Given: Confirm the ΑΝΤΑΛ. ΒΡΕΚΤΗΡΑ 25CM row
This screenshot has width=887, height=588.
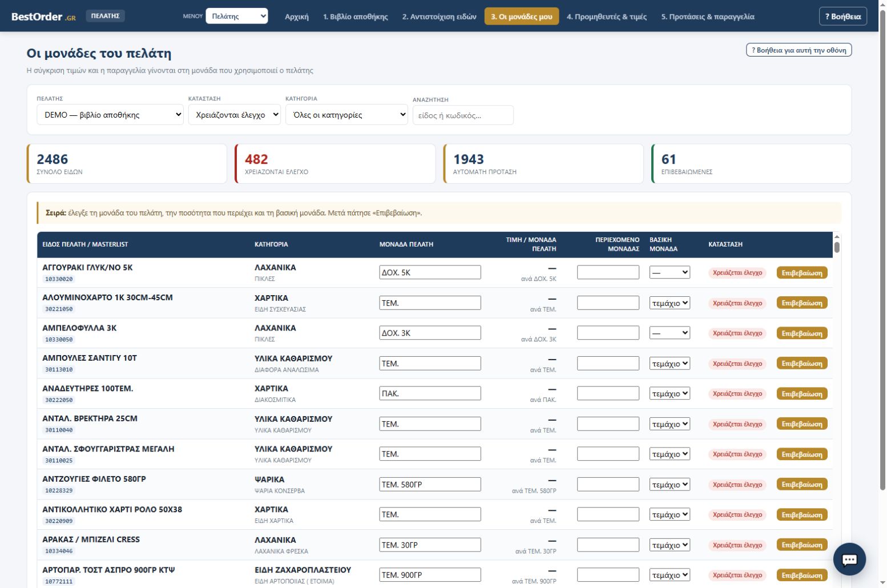Looking at the screenshot, I should (x=802, y=424).
